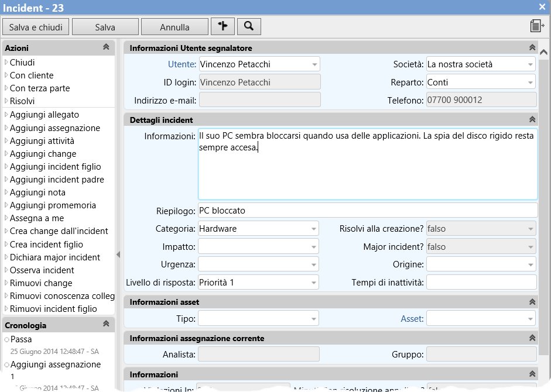Open the Urgenza dropdown
The height and width of the screenshot is (392, 551).
(x=314, y=265)
